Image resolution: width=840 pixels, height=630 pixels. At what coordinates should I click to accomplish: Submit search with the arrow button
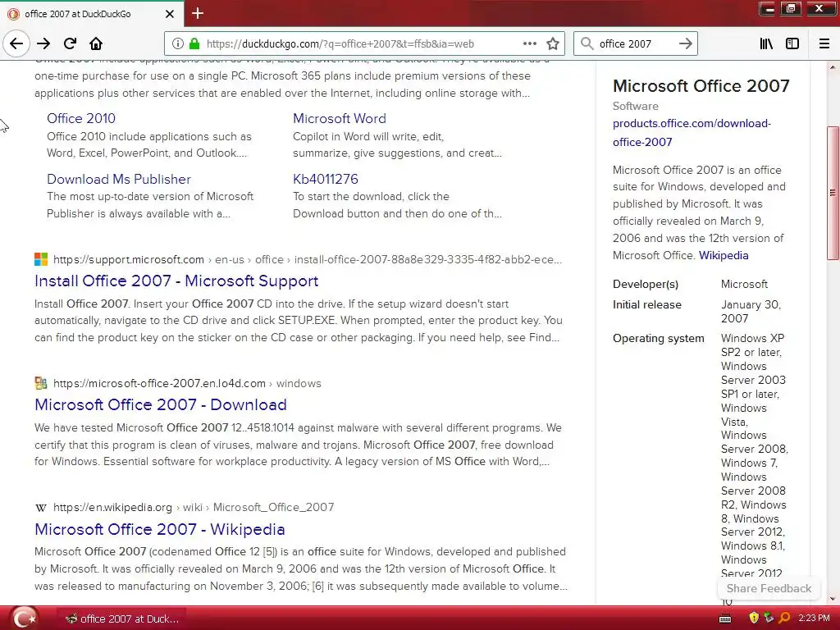pos(685,43)
